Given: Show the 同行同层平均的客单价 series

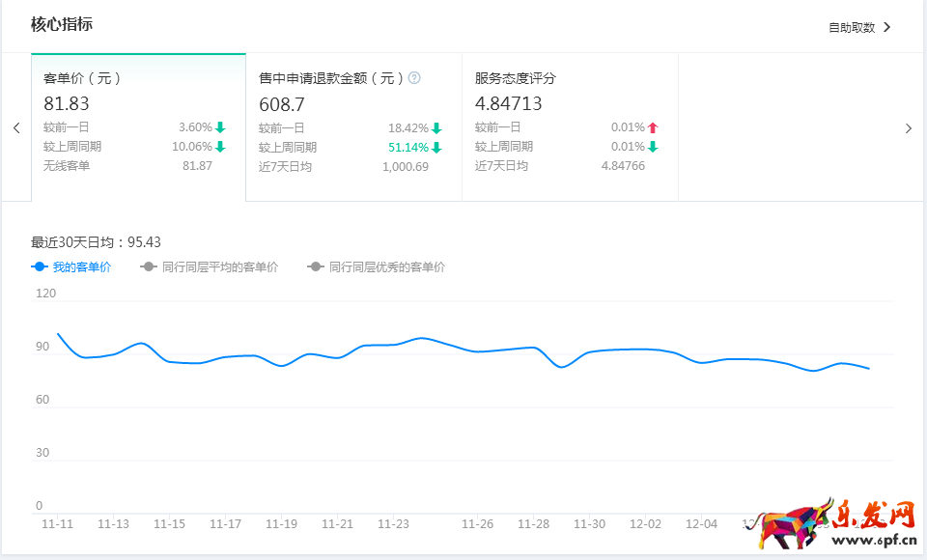Looking at the screenshot, I should coord(209,267).
